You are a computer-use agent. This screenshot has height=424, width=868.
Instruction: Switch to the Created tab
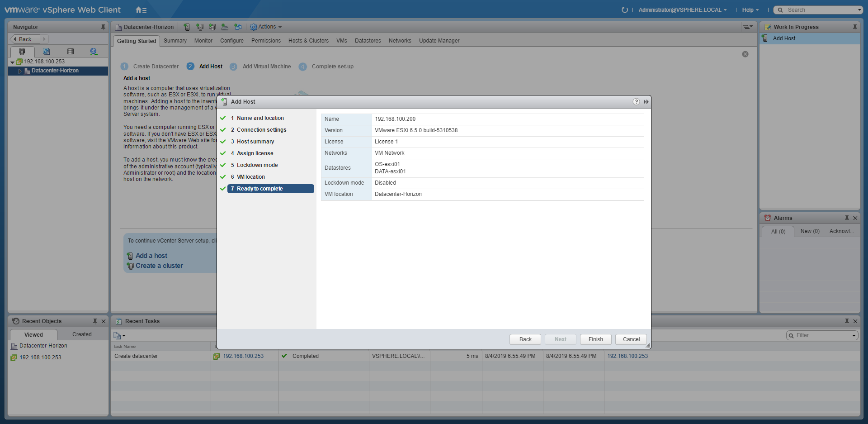(82, 334)
